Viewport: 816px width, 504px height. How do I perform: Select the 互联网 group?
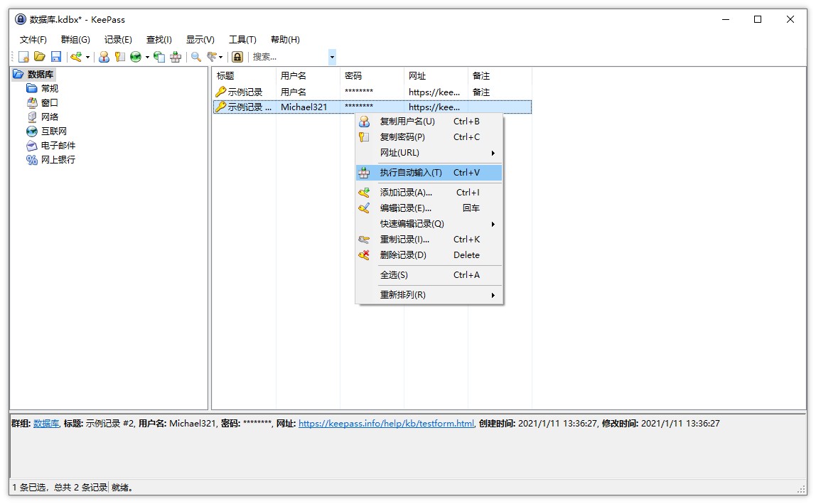tap(53, 132)
